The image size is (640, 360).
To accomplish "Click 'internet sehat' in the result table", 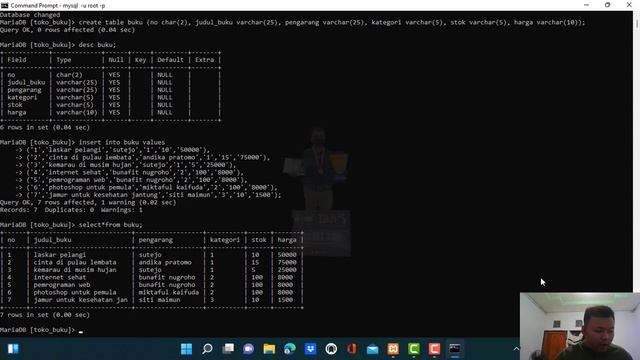I will (x=60, y=277).
